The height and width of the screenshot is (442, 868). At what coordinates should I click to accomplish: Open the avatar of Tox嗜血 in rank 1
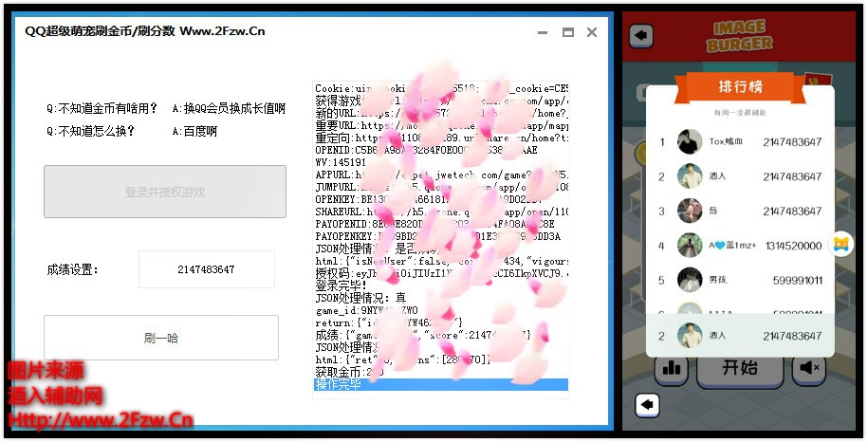pyautogui.click(x=690, y=141)
